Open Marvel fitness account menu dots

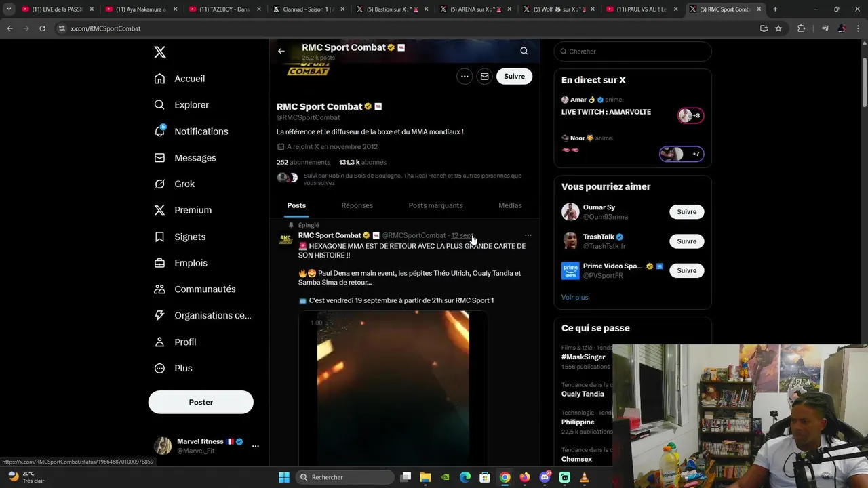click(256, 446)
